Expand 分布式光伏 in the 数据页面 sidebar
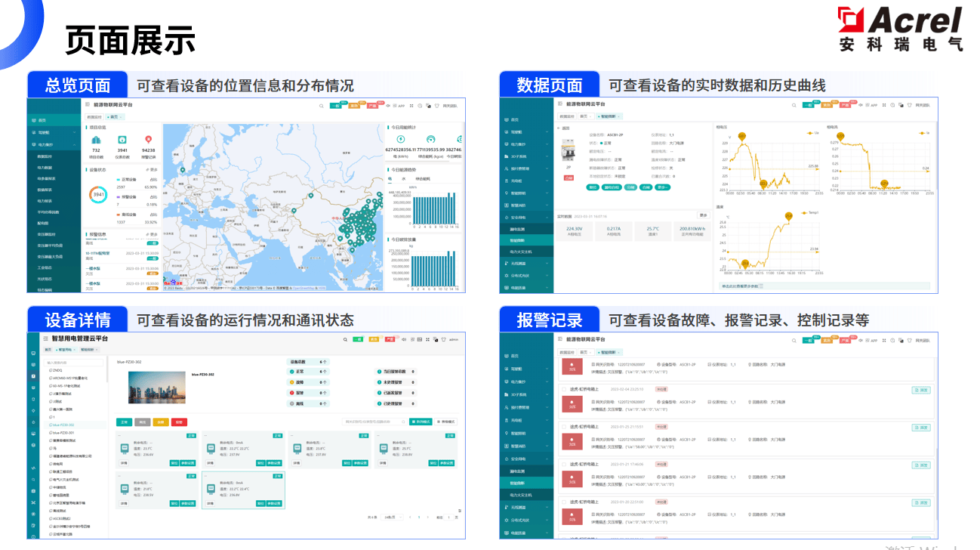This screenshot has height=550, width=980. pos(526,275)
